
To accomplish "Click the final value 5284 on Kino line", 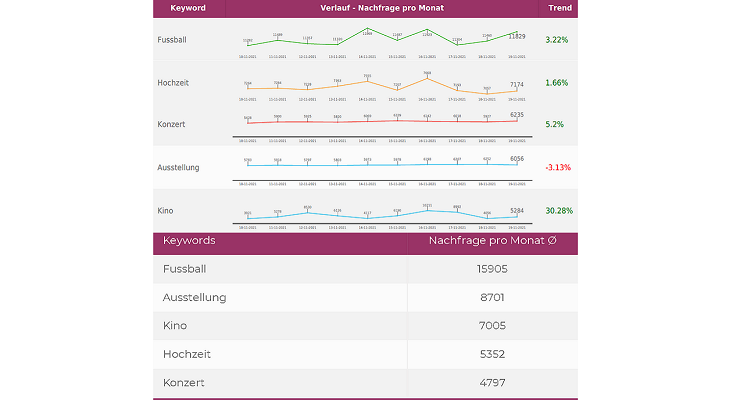I will pos(517,211).
